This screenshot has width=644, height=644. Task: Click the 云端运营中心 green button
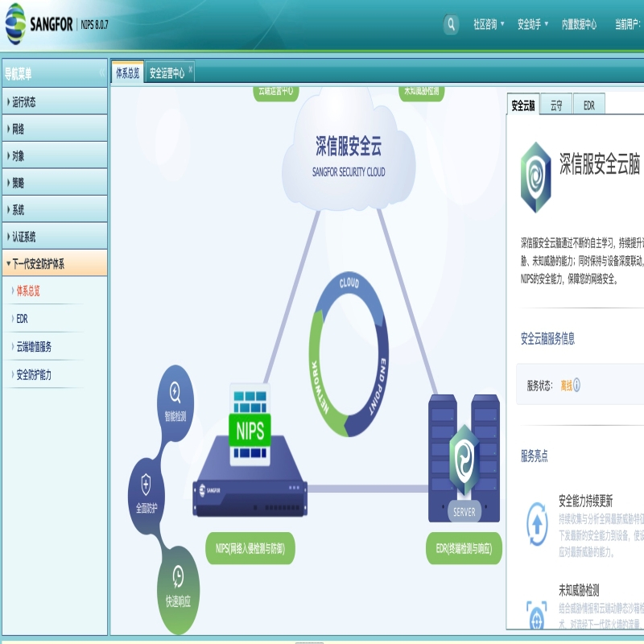(x=275, y=93)
